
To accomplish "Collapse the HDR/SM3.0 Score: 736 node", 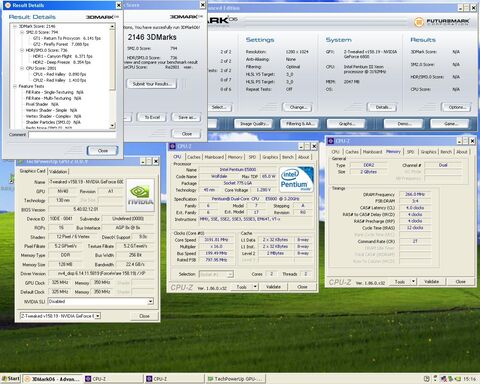I will (x=22, y=50).
